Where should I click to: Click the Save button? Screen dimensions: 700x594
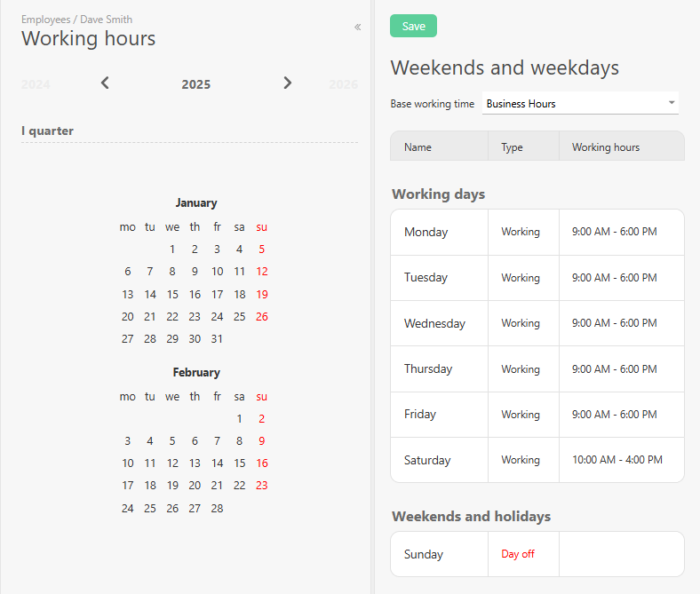[x=413, y=27]
